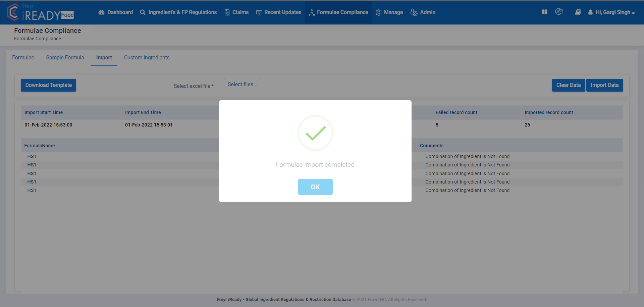Open the Manage settings gear icon
Screen dimensions: 644x307
click(x=379, y=12)
